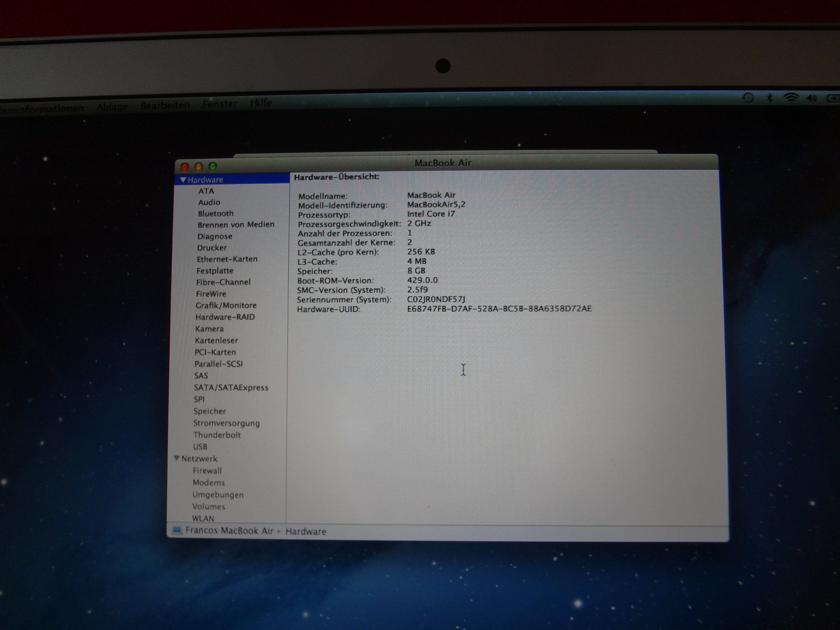Select WLAN under Netzwerk

(x=203, y=518)
